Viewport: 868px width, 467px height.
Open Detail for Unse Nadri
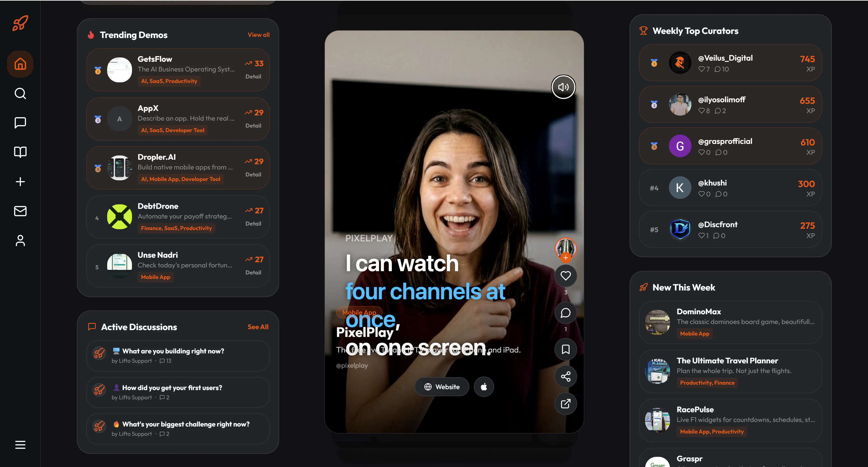click(253, 272)
